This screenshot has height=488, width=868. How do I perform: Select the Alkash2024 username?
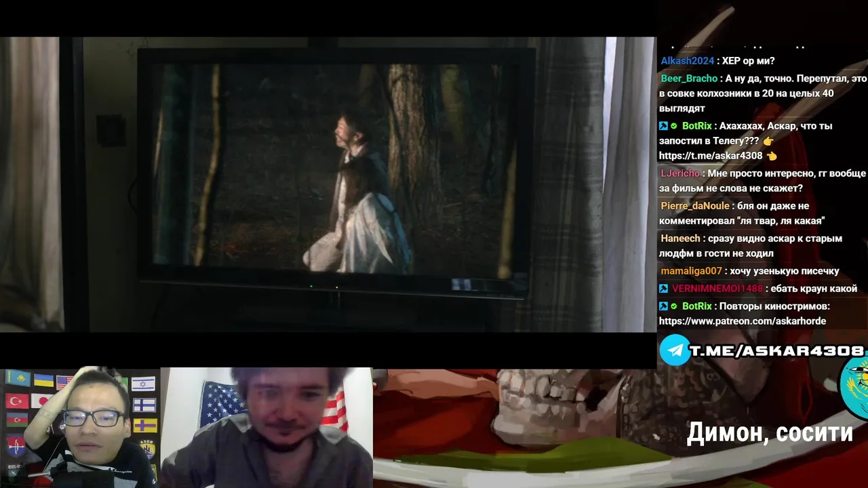coord(687,61)
